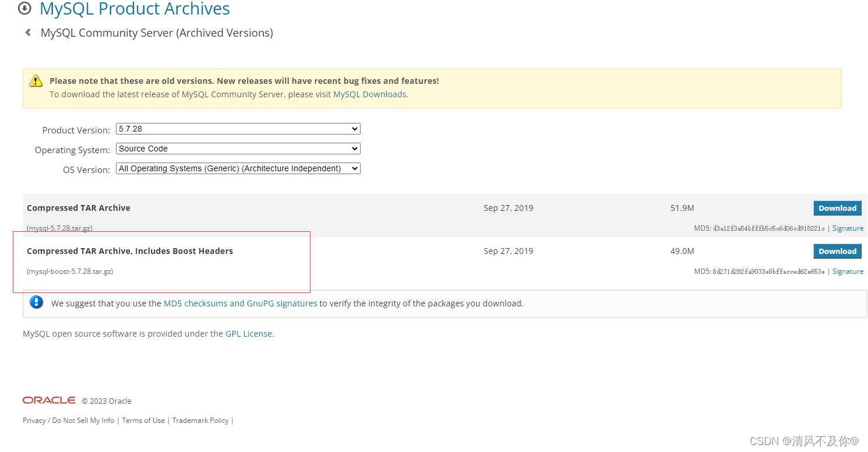Viewport: 868px width, 452px height.
Task: Click the back chevron before MySQL Community Server
Action: click(28, 33)
